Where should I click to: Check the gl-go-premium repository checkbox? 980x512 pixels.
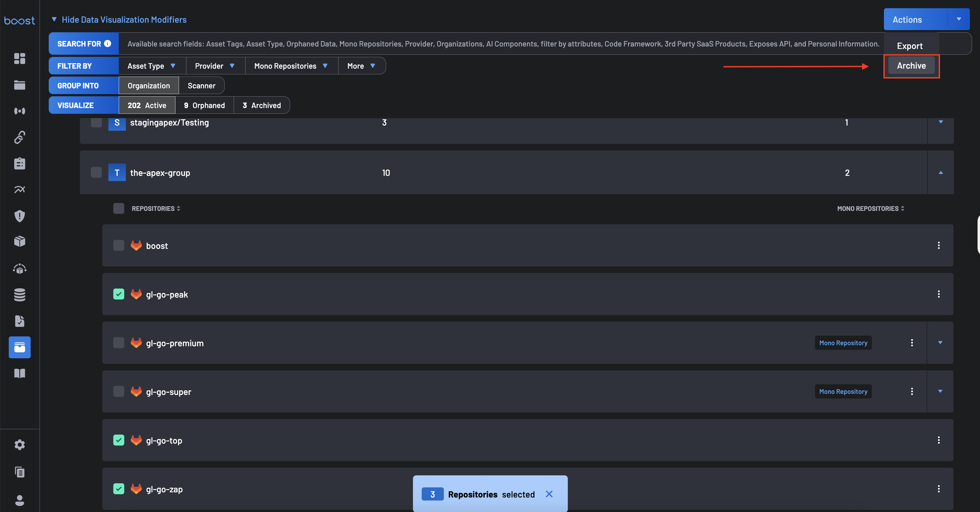[119, 342]
